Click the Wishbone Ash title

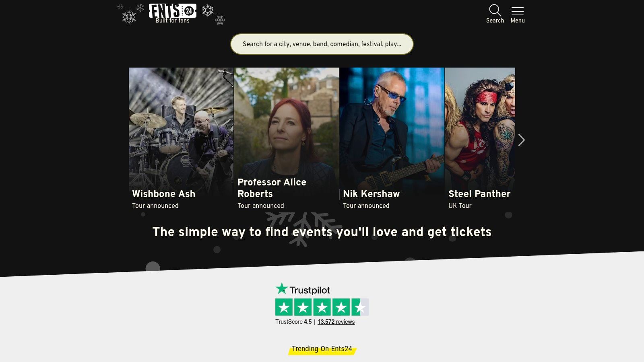[x=164, y=194]
